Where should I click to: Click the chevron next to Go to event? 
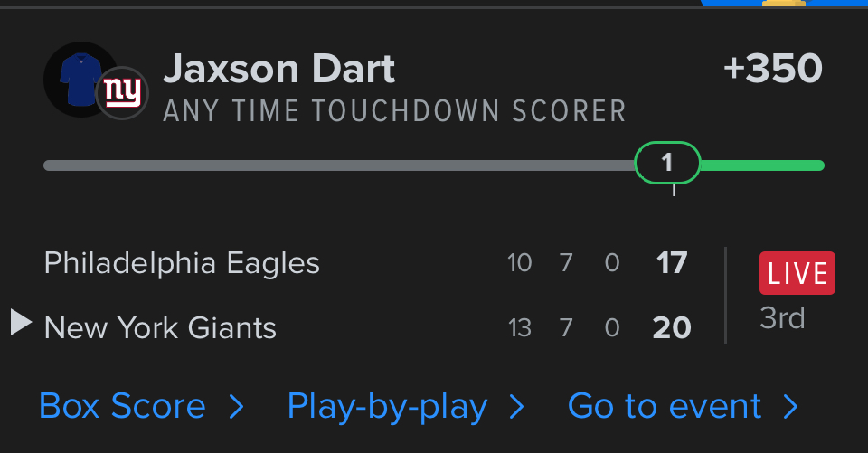(x=791, y=407)
